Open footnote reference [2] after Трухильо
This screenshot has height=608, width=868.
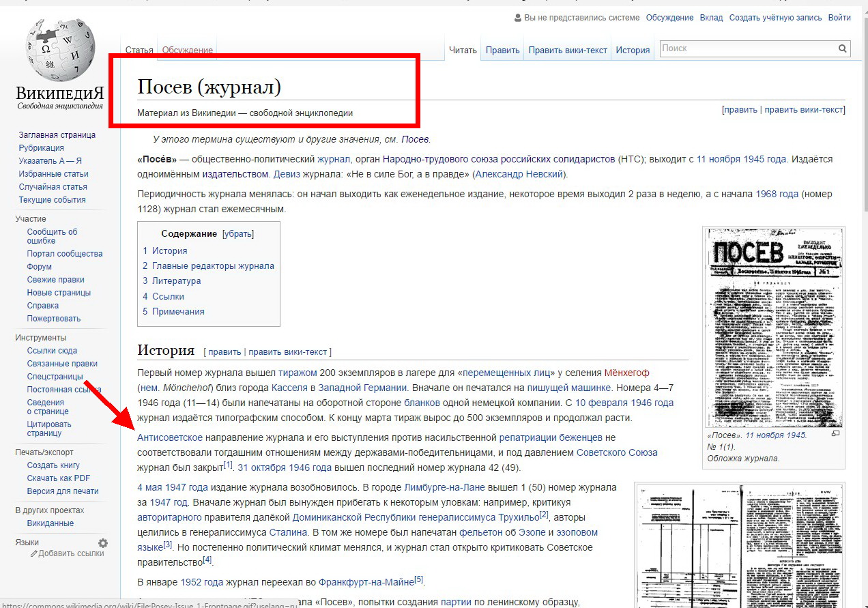tap(544, 515)
